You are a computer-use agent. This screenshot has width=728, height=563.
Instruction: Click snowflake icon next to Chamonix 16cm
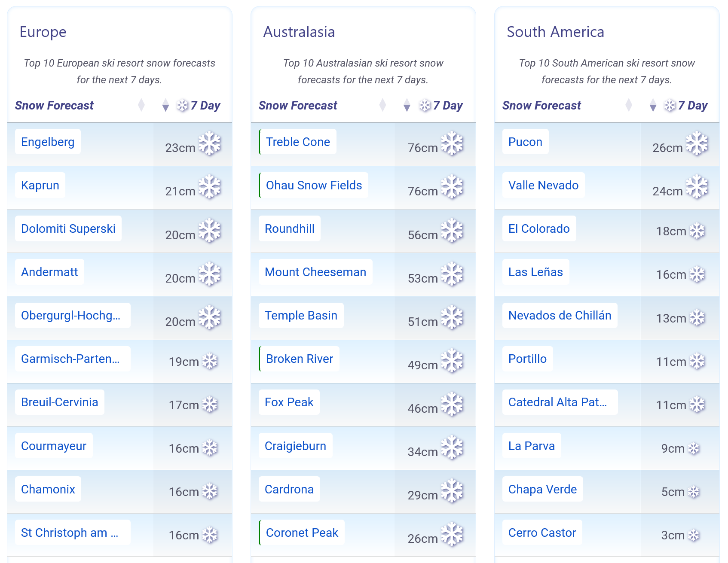click(x=210, y=491)
